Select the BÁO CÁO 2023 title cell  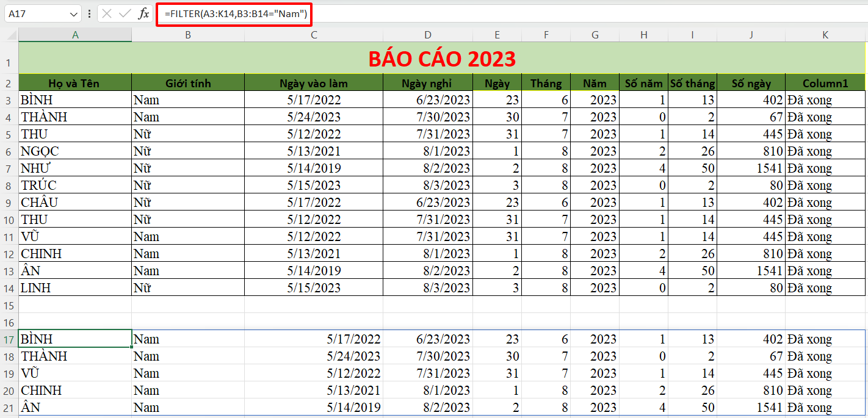point(441,59)
